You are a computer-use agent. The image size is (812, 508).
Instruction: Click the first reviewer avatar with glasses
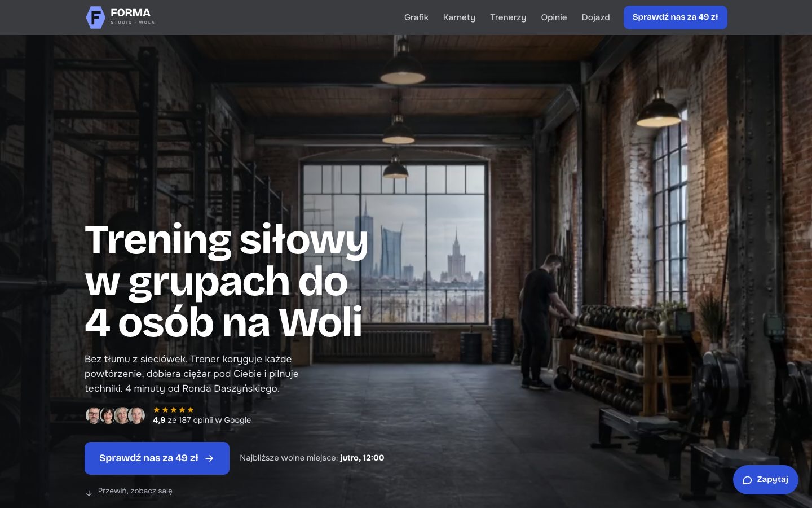pos(94,415)
